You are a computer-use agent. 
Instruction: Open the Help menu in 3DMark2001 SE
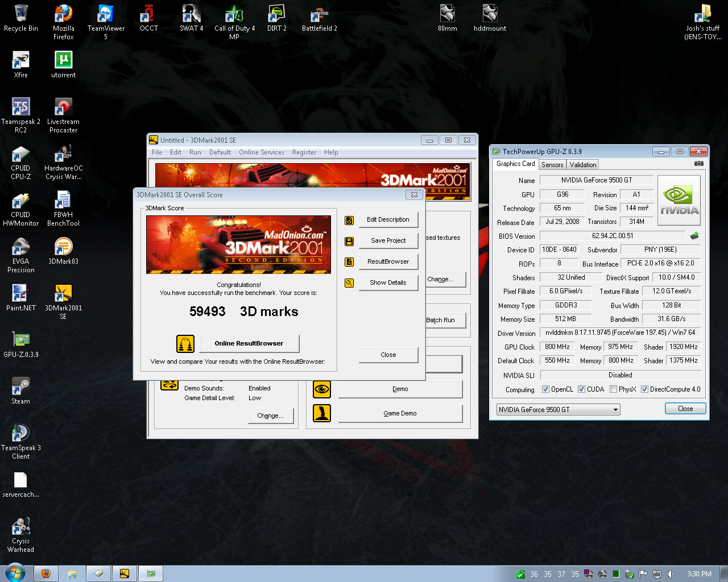pyautogui.click(x=331, y=152)
